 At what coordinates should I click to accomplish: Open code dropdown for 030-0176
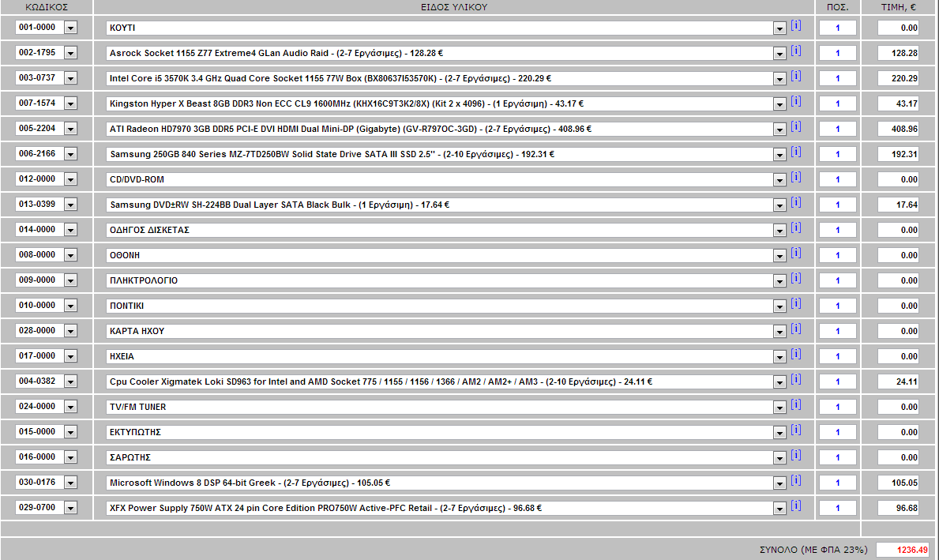click(x=70, y=483)
